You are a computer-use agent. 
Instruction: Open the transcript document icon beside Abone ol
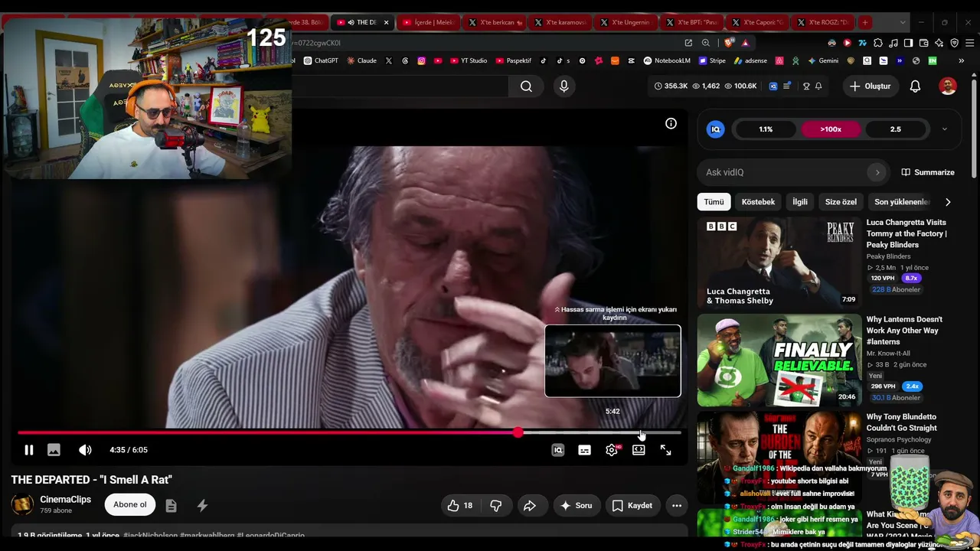click(171, 505)
